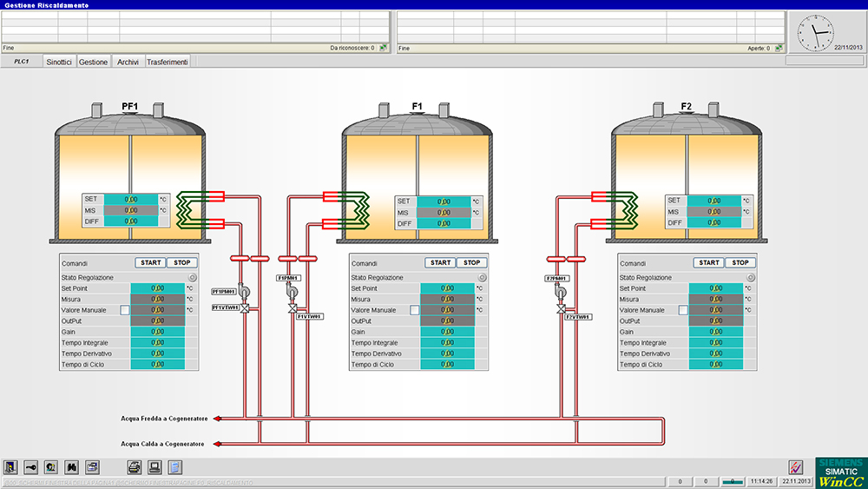Click the icon beside Aperte counter

coord(779,48)
